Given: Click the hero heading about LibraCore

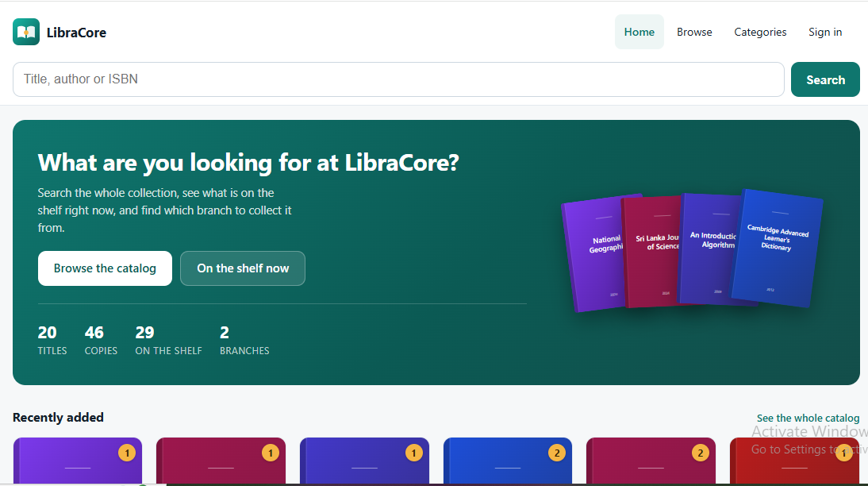Looking at the screenshot, I should [248, 163].
